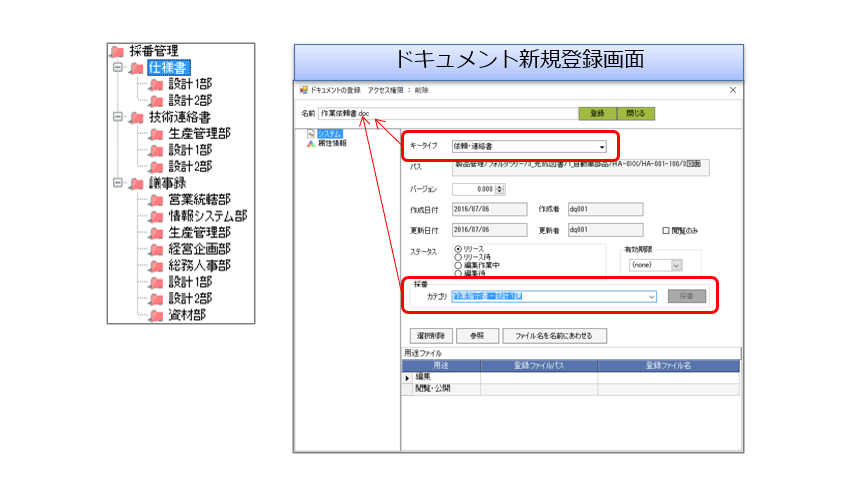Click the 更新者 field showing dq001
The height and width of the screenshot is (502, 841).
point(605,230)
